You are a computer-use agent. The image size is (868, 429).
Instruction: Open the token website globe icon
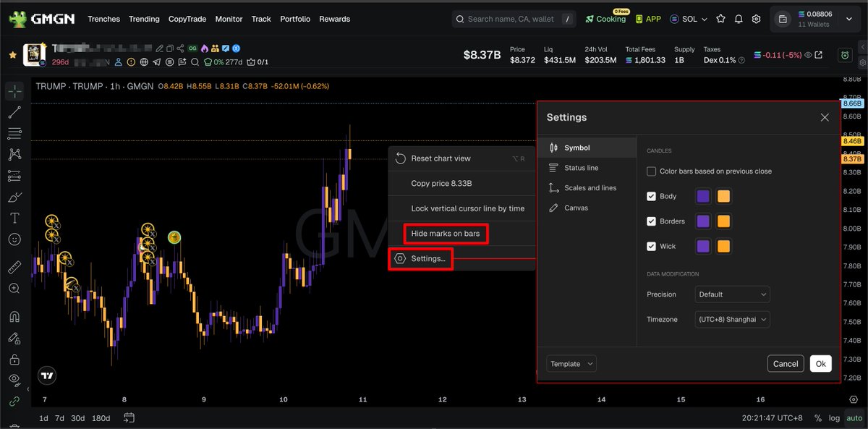point(144,62)
